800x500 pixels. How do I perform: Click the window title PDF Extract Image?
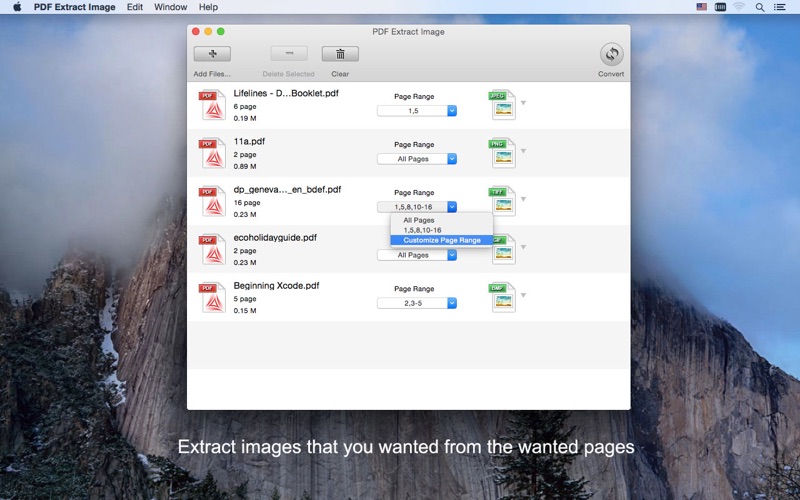[408, 32]
